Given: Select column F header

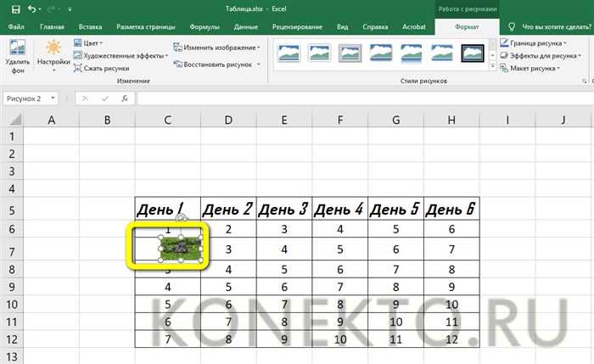Looking at the screenshot, I should [339, 120].
